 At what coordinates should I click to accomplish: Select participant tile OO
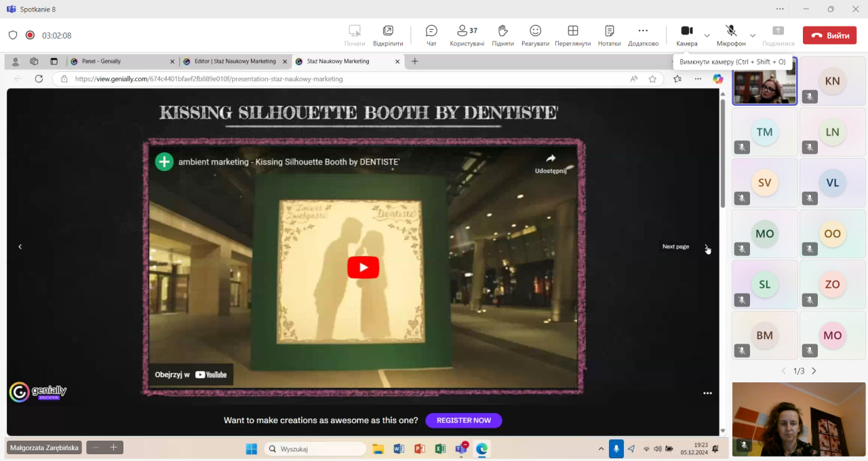point(833,234)
